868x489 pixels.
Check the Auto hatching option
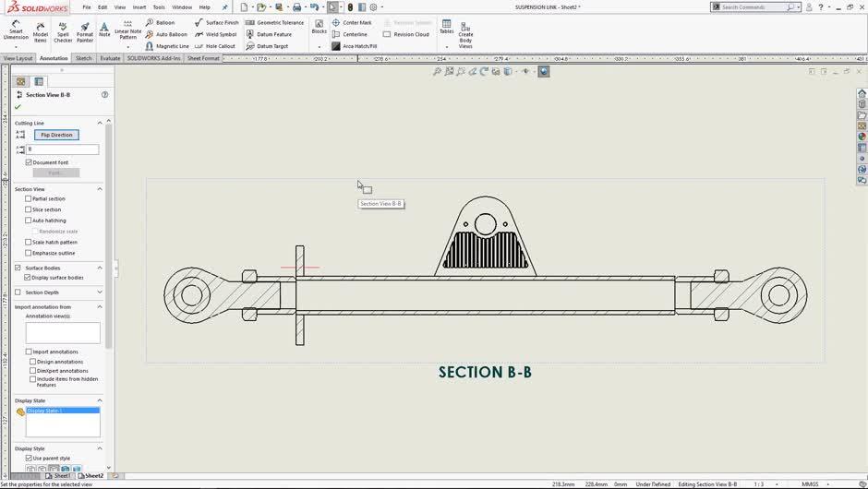(x=29, y=221)
